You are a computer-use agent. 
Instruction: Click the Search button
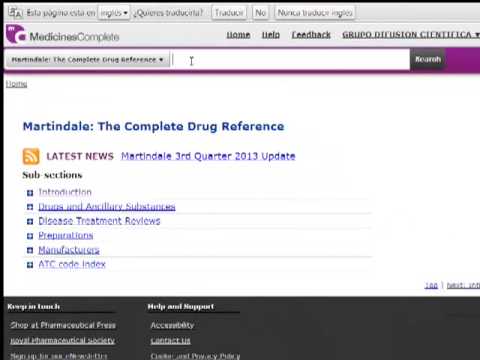point(428,59)
